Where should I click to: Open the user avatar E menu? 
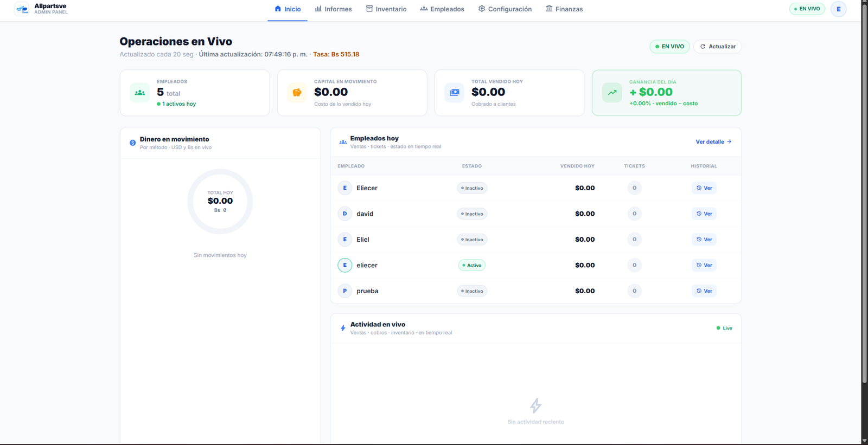(838, 9)
